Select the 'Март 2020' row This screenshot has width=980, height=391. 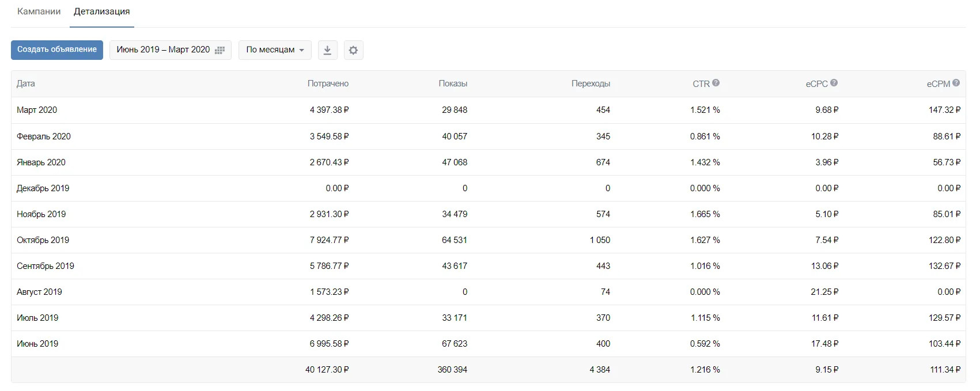pyautogui.click(x=37, y=110)
